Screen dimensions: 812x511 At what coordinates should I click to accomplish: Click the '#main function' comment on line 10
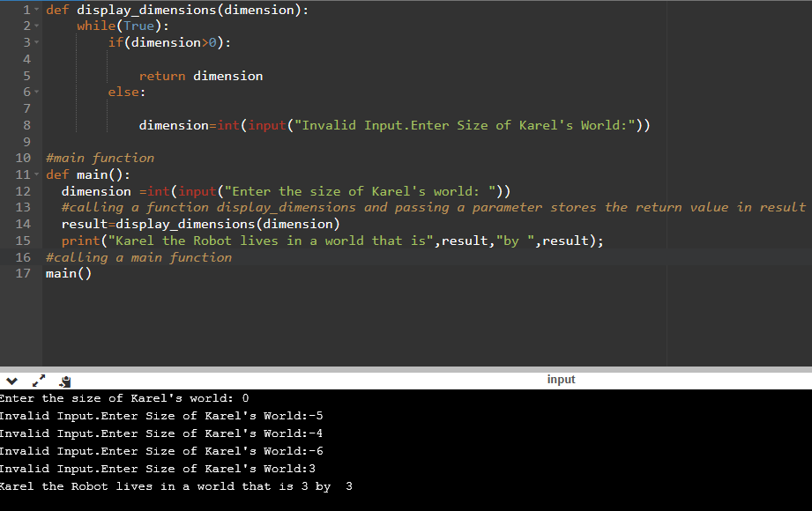click(x=100, y=158)
